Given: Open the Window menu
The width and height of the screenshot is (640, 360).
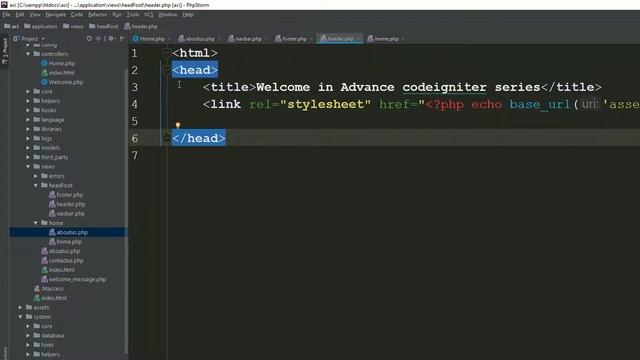Looking at the screenshot, I should click(167, 15).
